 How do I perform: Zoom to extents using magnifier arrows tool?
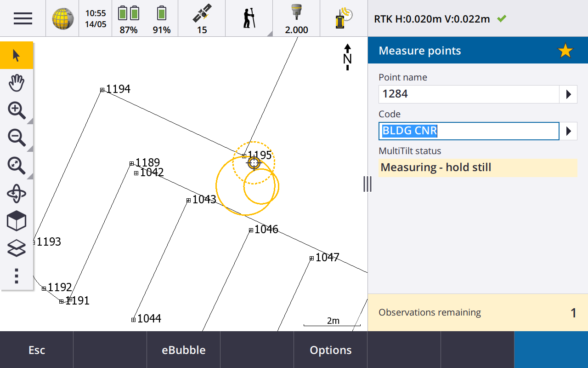(x=17, y=166)
